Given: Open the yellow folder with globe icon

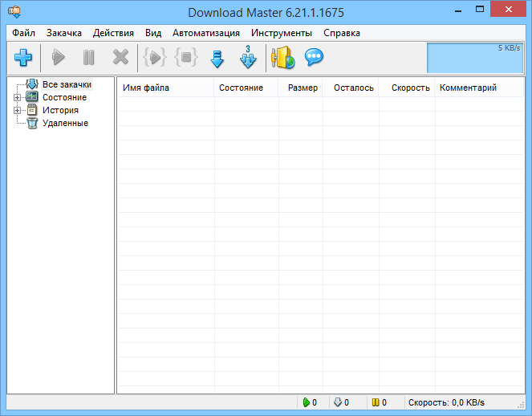Looking at the screenshot, I should (283, 58).
